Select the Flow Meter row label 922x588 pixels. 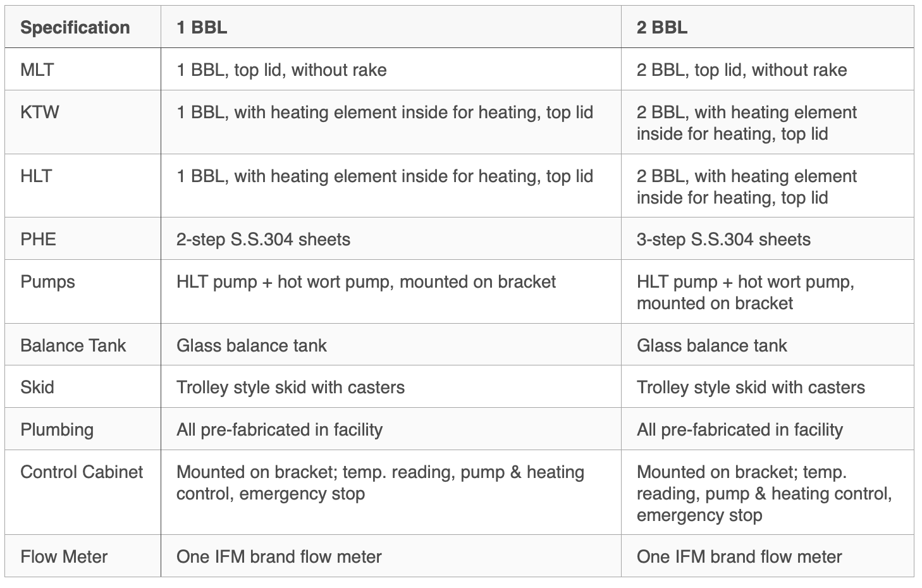64,557
